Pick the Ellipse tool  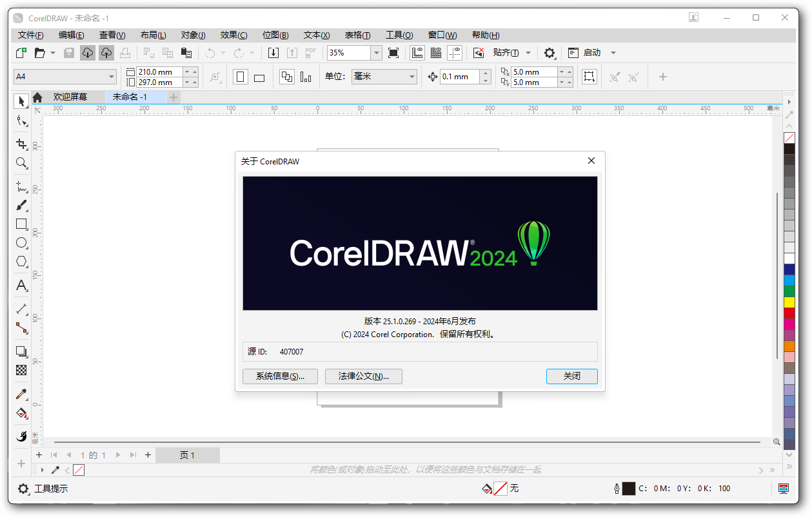(21, 243)
